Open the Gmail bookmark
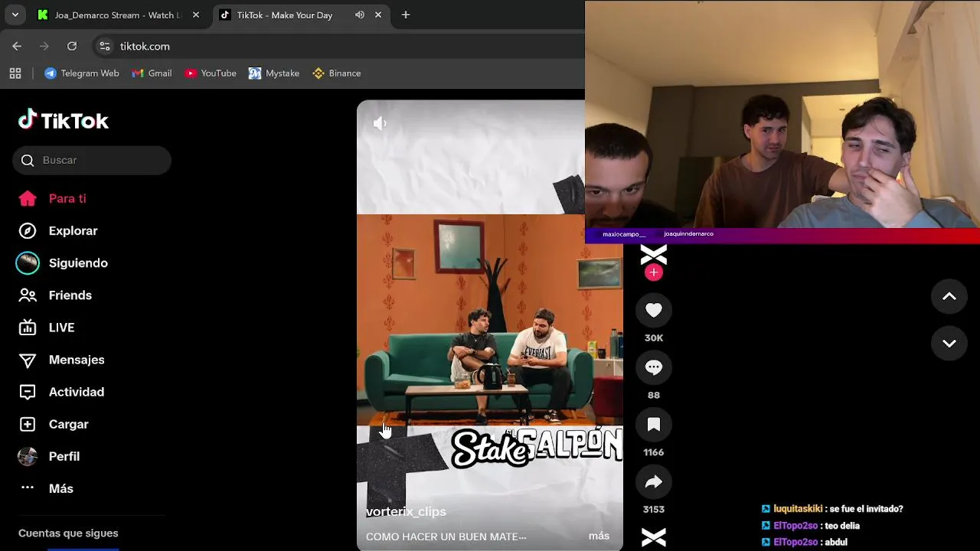 click(x=152, y=73)
